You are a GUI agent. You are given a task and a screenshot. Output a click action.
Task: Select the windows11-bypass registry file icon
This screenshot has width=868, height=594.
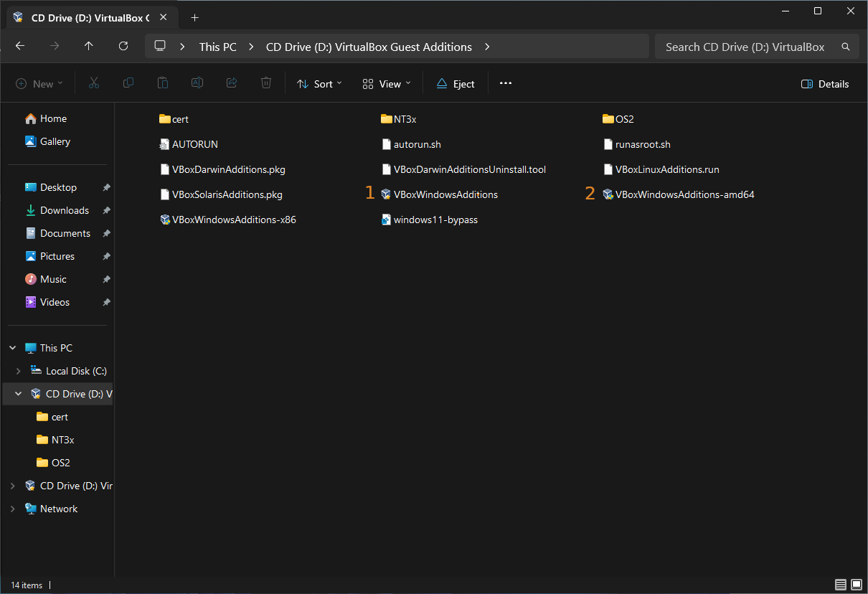coord(387,220)
